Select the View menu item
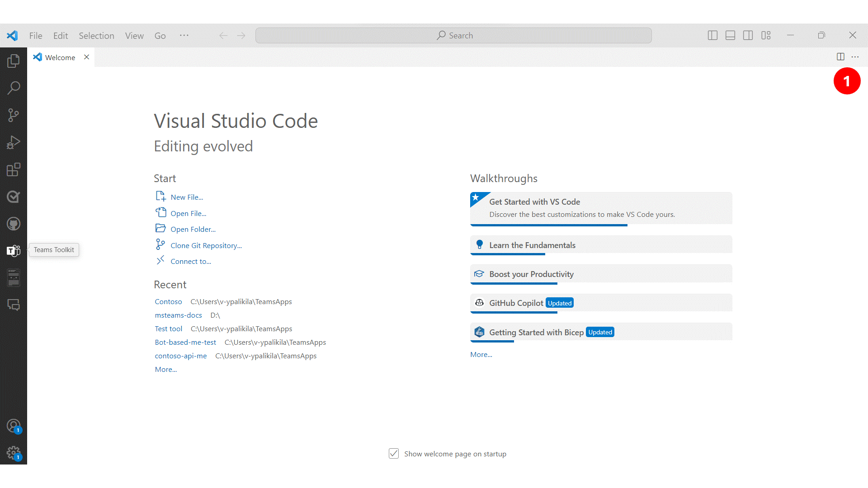The image size is (868, 488). click(x=133, y=35)
